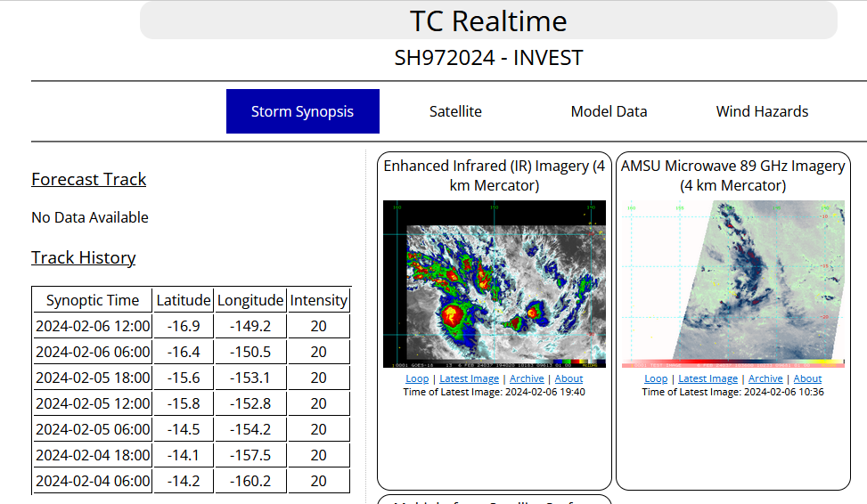Screen dimensions: 867x504
Task: Select the longitude value -160.2
Action: coord(250,481)
